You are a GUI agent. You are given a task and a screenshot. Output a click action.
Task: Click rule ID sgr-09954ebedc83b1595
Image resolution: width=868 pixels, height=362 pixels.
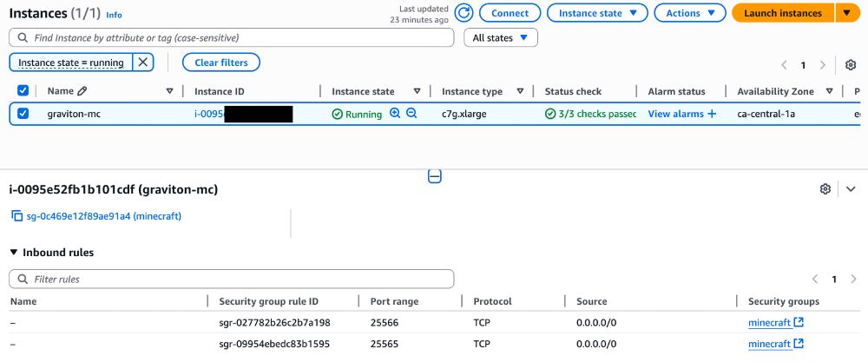point(274,344)
